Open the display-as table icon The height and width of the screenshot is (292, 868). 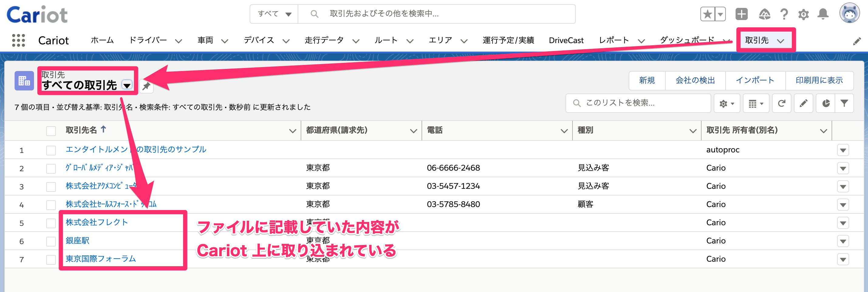(x=756, y=104)
